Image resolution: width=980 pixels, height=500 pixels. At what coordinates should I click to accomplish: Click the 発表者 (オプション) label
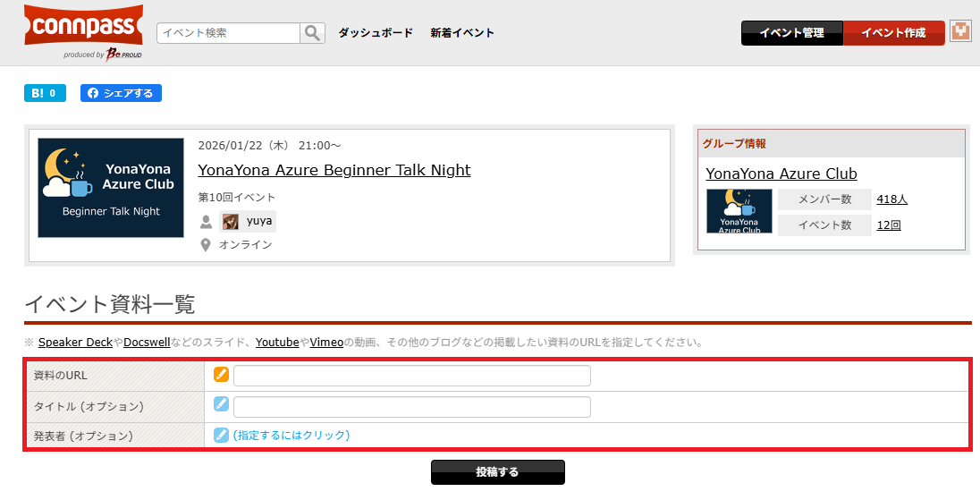tap(83, 435)
